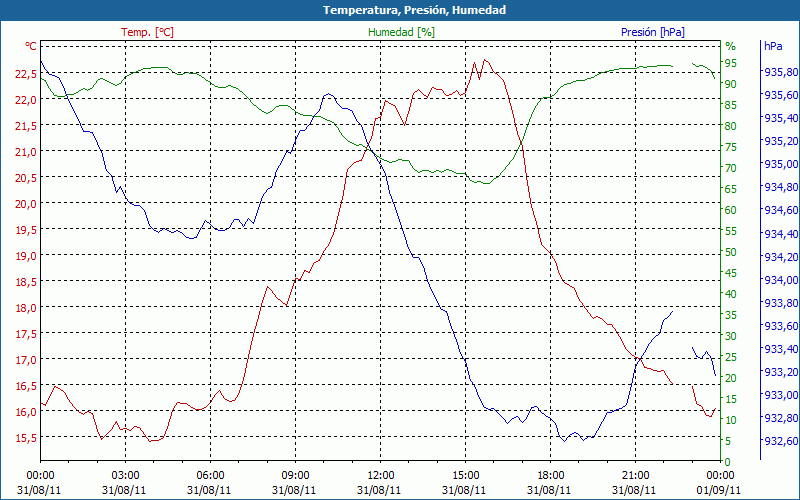Click pressure axis value "932,60"
Image resolution: width=800 pixels, height=500 pixels.
pyautogui.click(x=781, y=441)
